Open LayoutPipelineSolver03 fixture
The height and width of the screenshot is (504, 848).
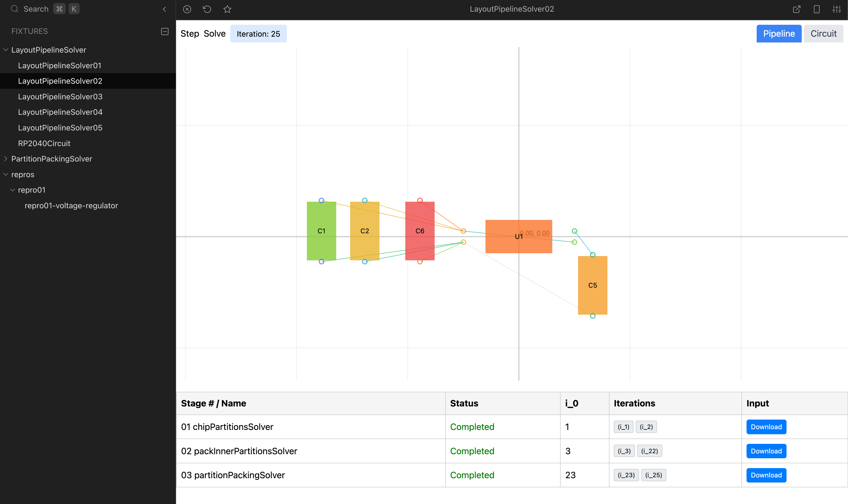60,97
